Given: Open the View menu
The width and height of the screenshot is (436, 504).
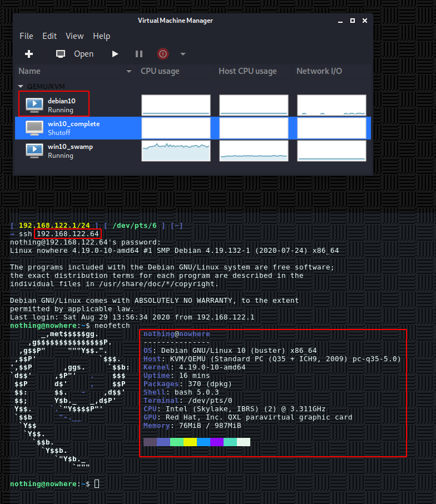Looking at the screenshot, I should 75,36.
